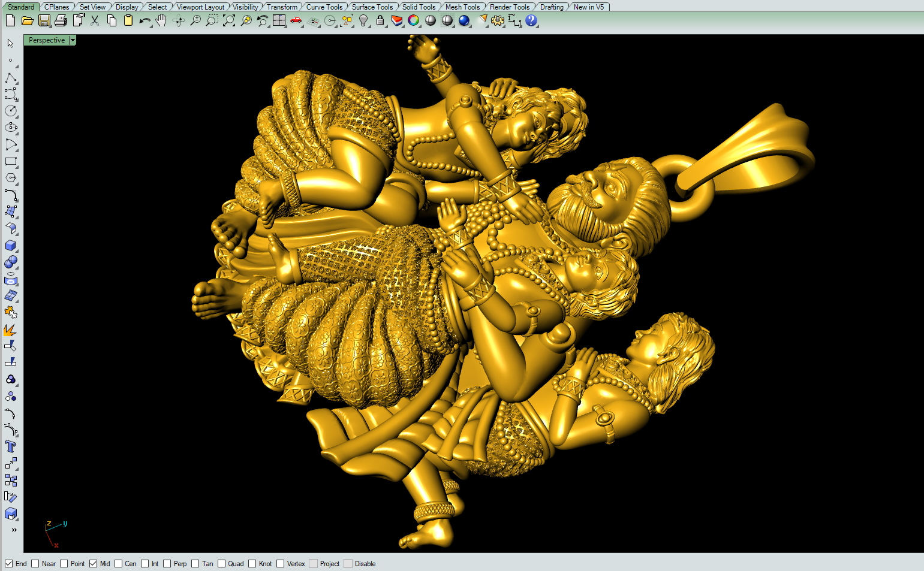The image size is (924, 571).
Task: Open the Mesh Tools tab
Action: pos(463,7)
